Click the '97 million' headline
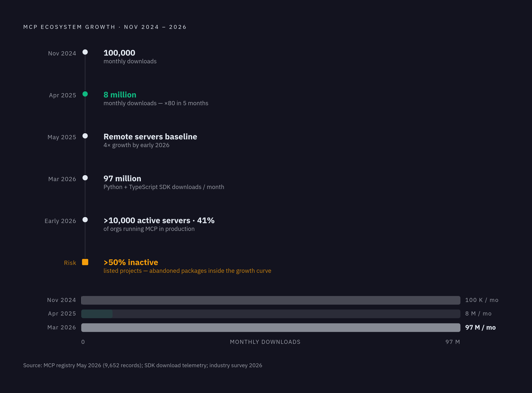The height and width of the screenshot is (393, 532). click(x=122, y=178)
